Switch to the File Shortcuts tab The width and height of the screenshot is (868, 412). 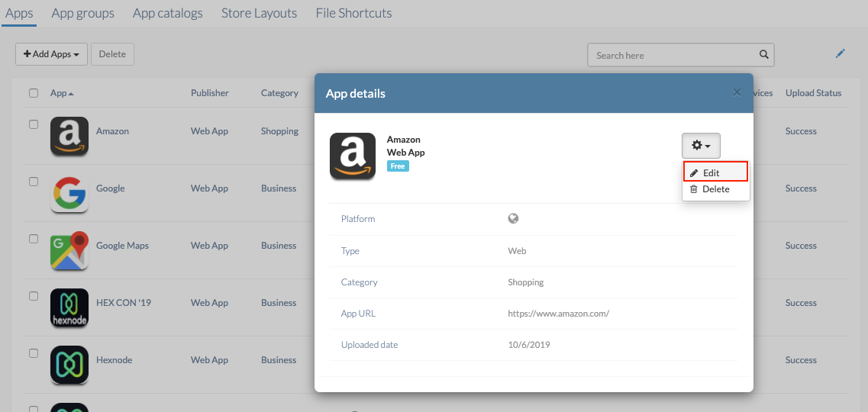[353, 13]
